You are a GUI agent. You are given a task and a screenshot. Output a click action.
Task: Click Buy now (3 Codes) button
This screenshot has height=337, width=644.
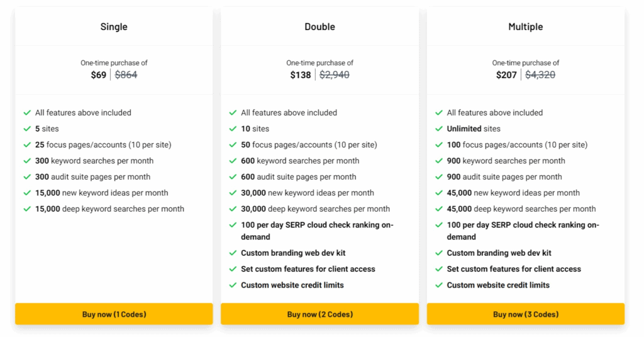(526, 314)
